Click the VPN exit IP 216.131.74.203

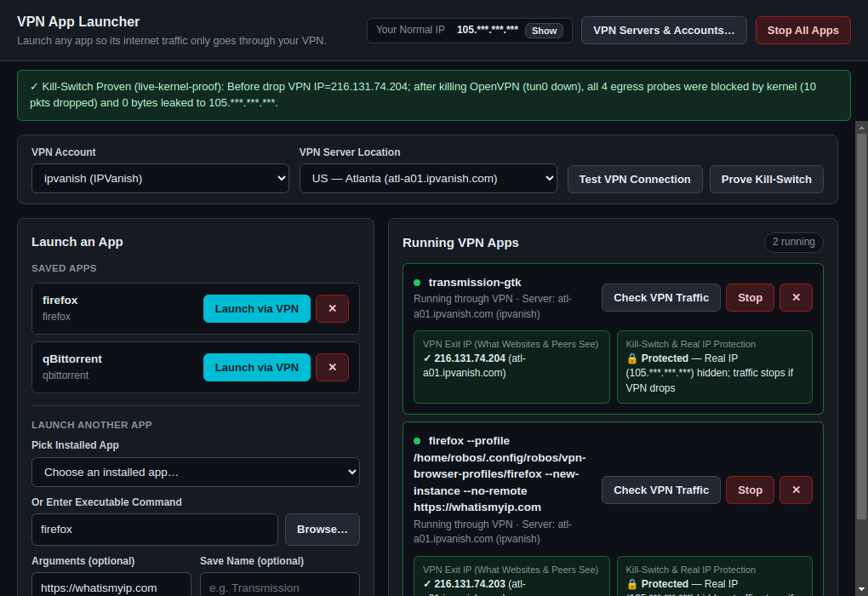point(470,584)
